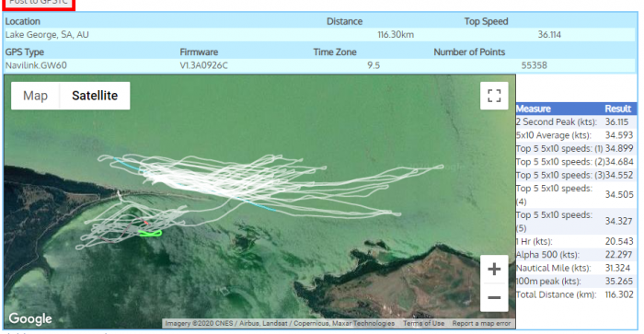Open Report a map error link
Viewport: 644px width, 334px height.
[x=481, y=323]
